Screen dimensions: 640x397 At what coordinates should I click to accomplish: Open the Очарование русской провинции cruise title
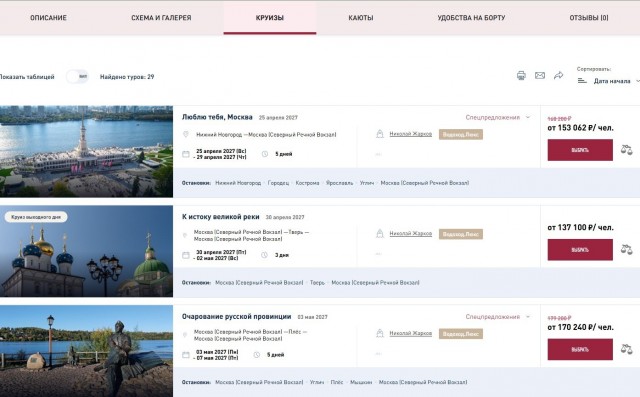236,316
